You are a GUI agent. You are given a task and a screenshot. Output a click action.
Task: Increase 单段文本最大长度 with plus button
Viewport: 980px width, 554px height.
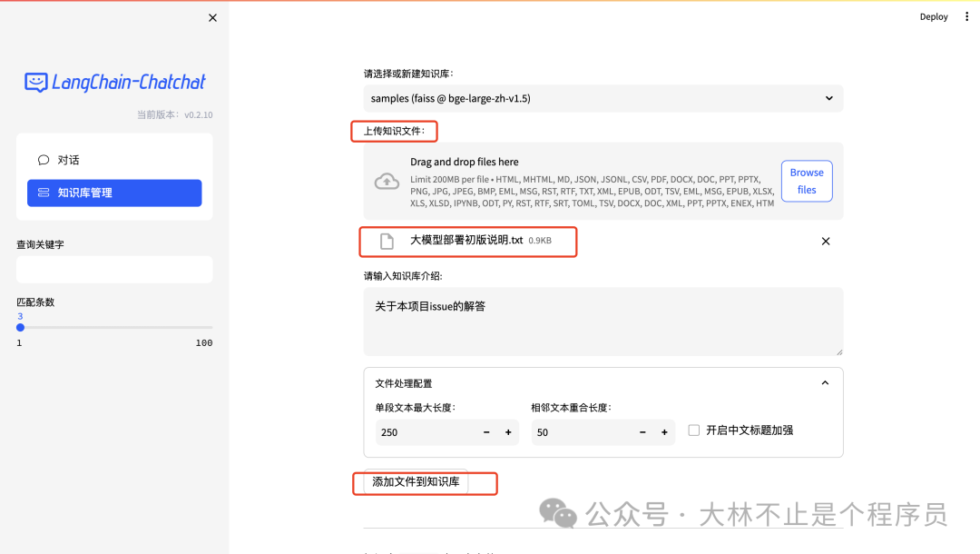(x=508, y=432)
